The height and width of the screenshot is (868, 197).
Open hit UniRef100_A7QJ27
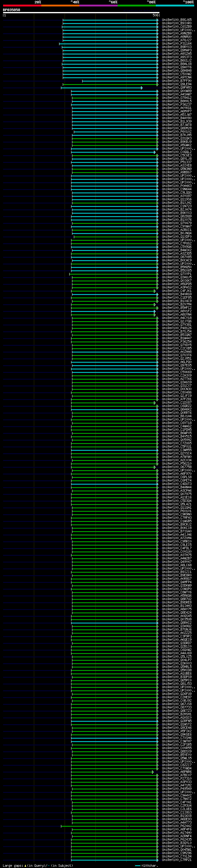click(x=177, y=40)
